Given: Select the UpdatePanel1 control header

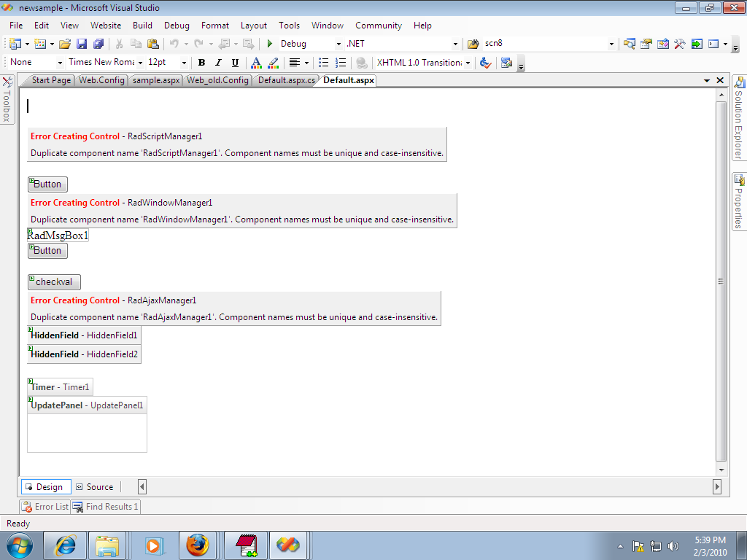Looking at the screenshot, I should pyautogui.click(x=88, y=405).
